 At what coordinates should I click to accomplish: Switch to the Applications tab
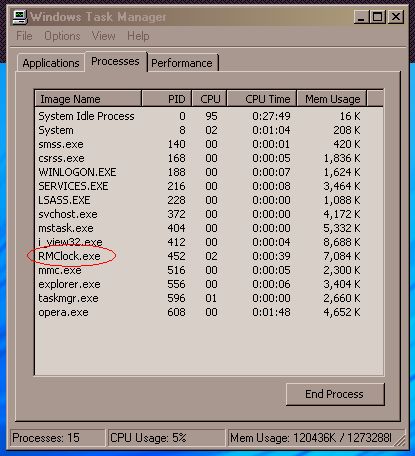coord(51,63)
